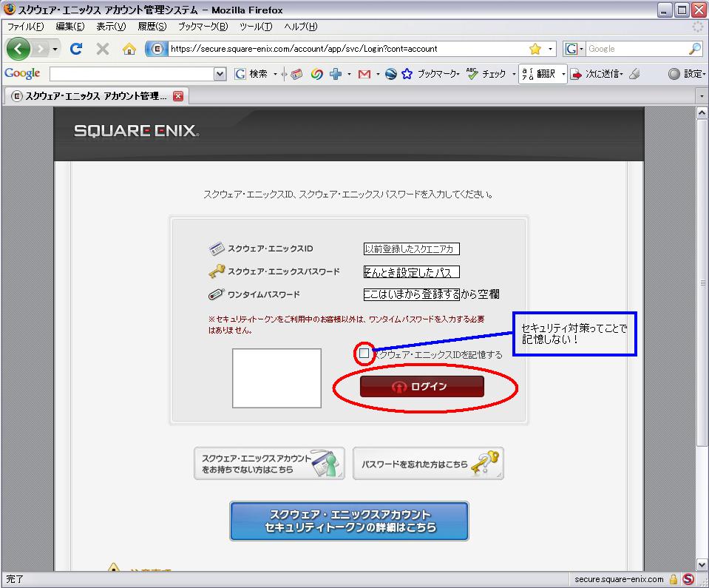Open the search engine selector G dropdown
Screen dimensions: 709x588
[x=574, y=48]
